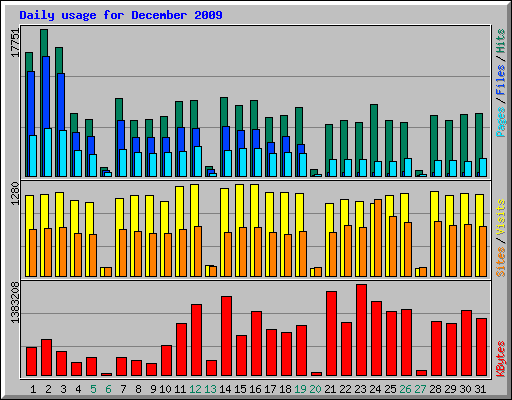512x400 pixels.
Task: Click the green weekend day label 27
Action: tap(420, 389)
